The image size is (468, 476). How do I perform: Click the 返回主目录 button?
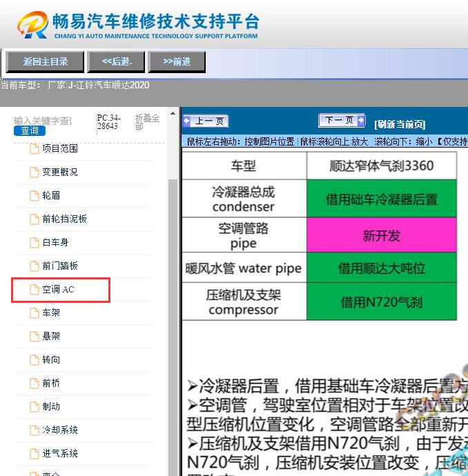coord(45,61)
